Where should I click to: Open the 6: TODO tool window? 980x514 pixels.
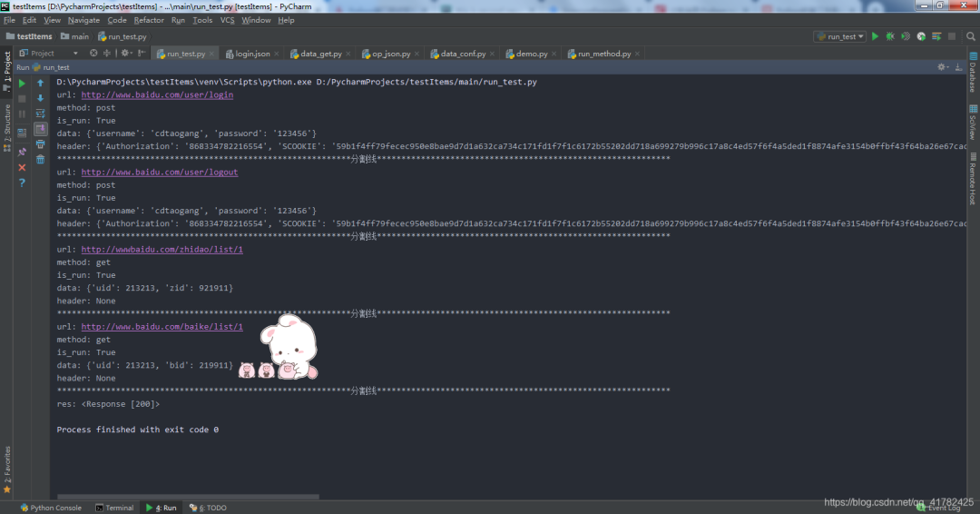point(208,508)
